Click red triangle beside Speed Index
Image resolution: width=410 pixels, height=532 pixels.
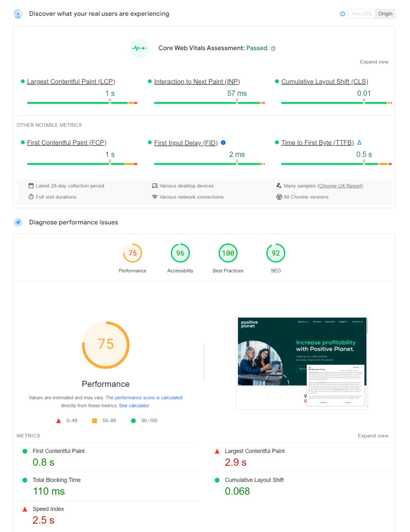tap(25, 509)
